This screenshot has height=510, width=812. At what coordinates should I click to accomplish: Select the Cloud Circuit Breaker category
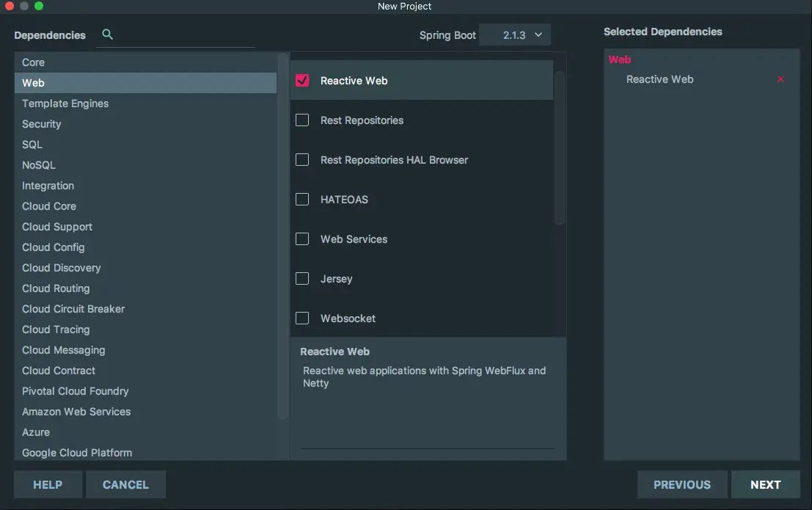(145, 309)
